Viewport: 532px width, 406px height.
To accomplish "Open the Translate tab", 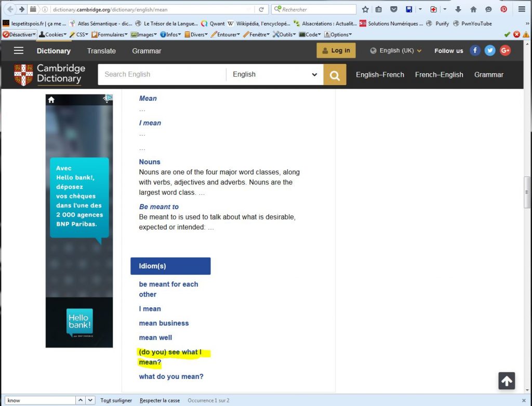I will (x=101, y=51).
